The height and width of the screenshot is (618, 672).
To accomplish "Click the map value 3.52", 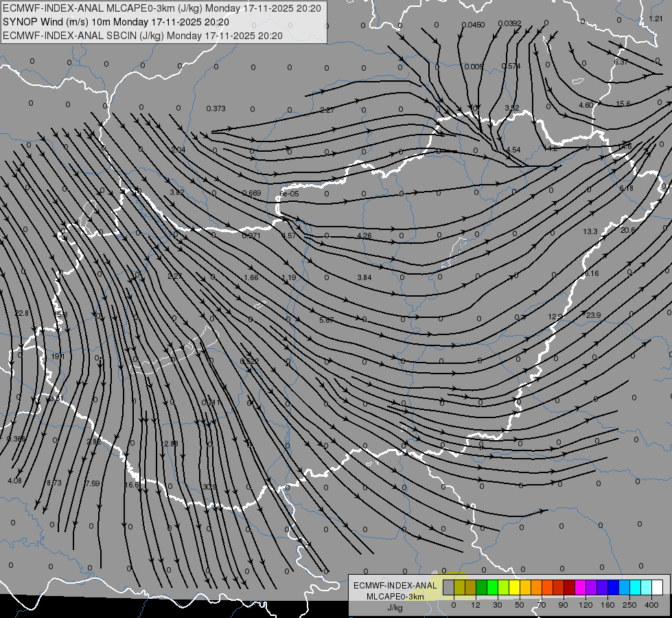I will 512,108.
